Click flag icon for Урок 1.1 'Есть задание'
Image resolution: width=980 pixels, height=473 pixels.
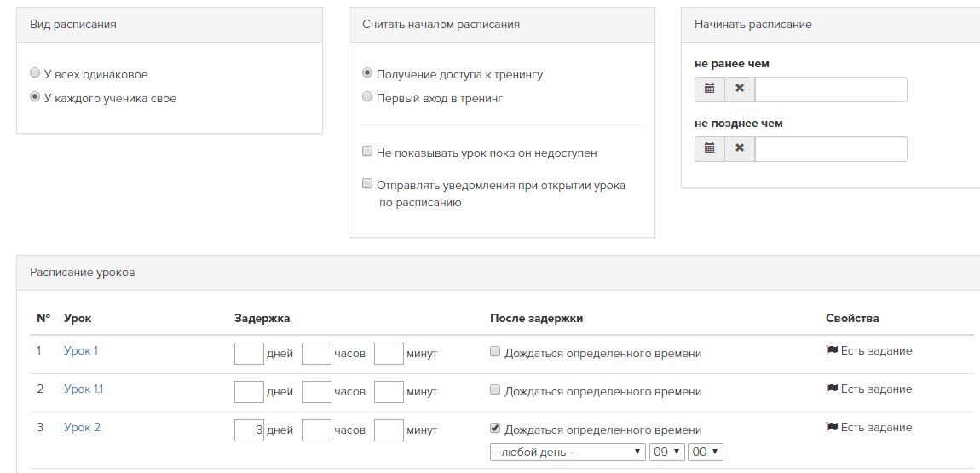pos(832,389)
